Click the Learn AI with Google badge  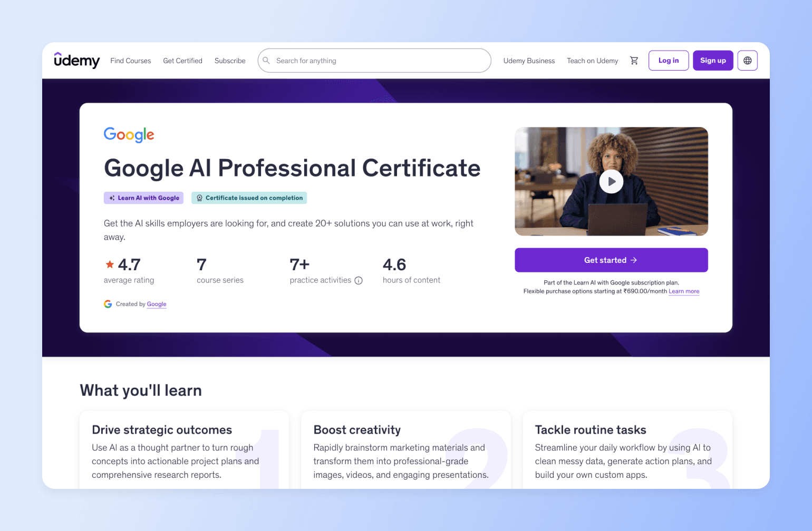coord(143,198)
